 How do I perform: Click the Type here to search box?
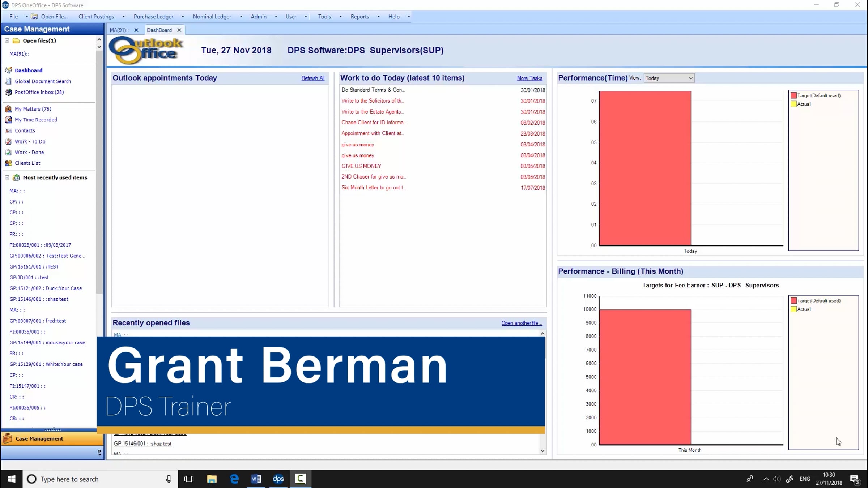tap(100, 479)
